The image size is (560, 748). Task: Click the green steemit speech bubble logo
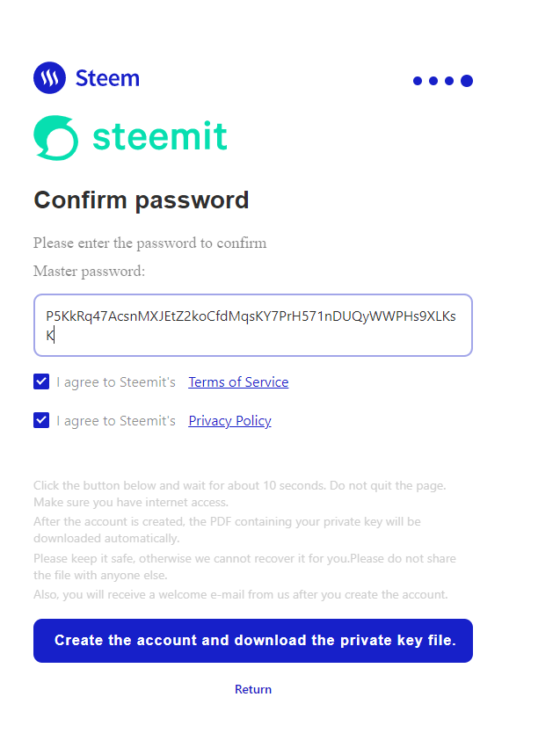(x=55, y=138)
